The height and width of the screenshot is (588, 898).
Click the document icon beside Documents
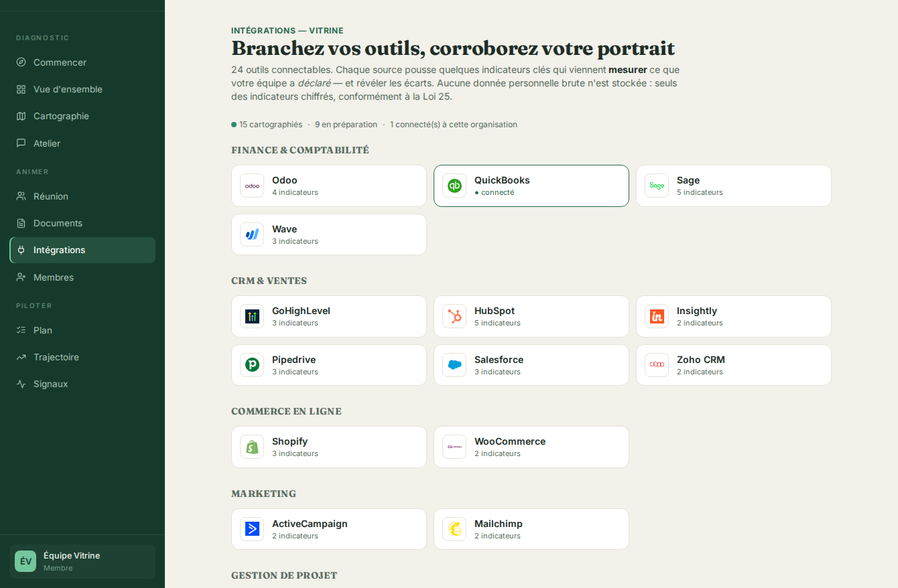tap(21, 223)
